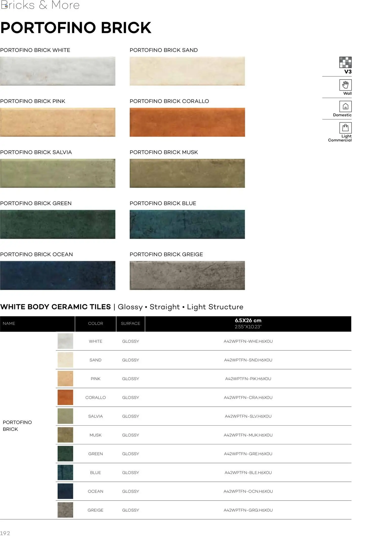Click the Sand color swatch in table
The image size is (392, 536).
pyautogui.click(x=65, y=360)
